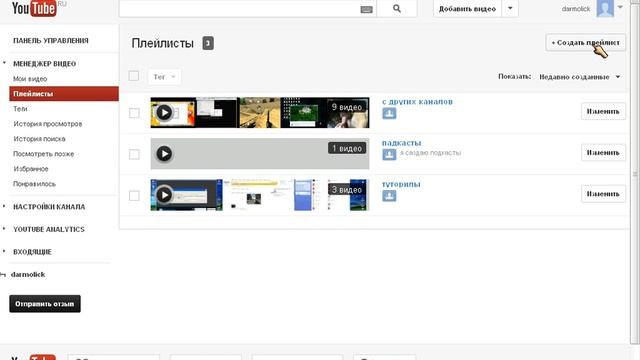Open 'Посмотреть позже' in sidebar
Screen dimensions: 640x360
pos(44,154)
